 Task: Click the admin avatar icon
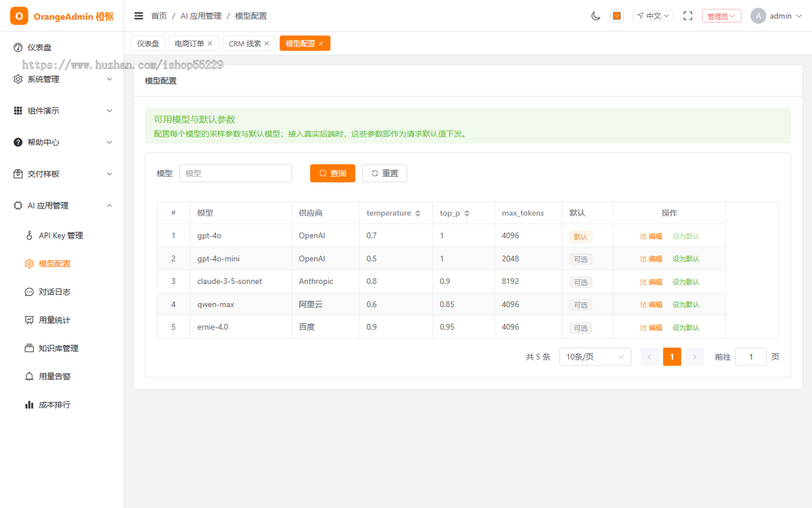(x=759, y=16)
